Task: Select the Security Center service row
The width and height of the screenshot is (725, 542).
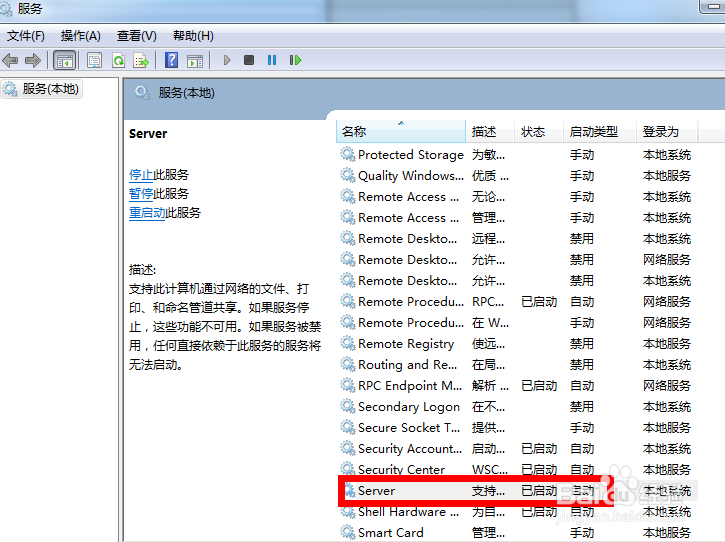Action: (x=517, y=469)
